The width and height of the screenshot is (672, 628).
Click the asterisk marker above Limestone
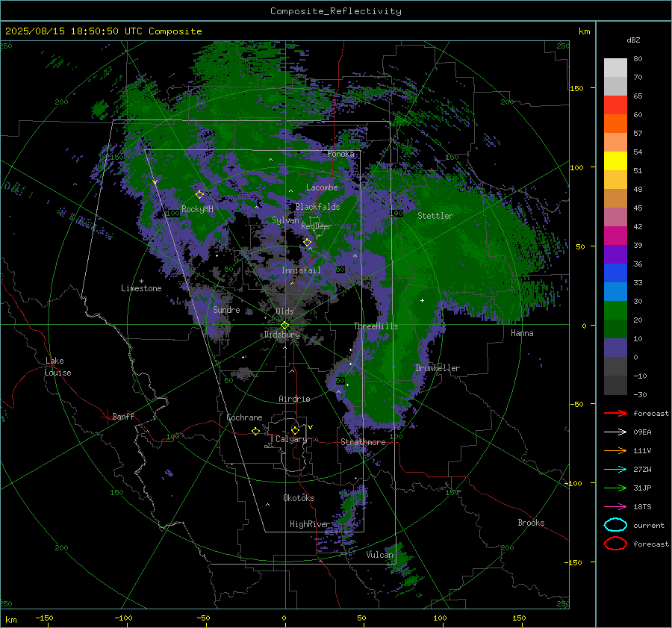coord(141,282)
